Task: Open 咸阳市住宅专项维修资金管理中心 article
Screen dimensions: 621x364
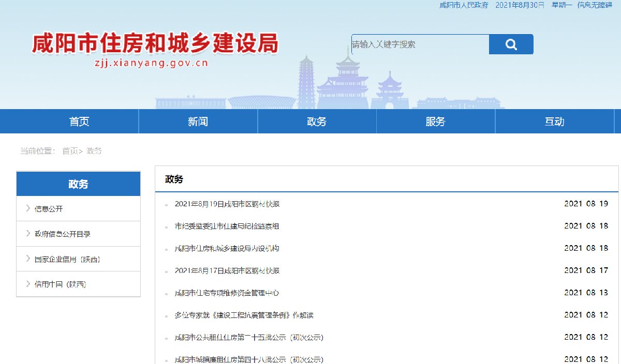Action: coord(227,293)
